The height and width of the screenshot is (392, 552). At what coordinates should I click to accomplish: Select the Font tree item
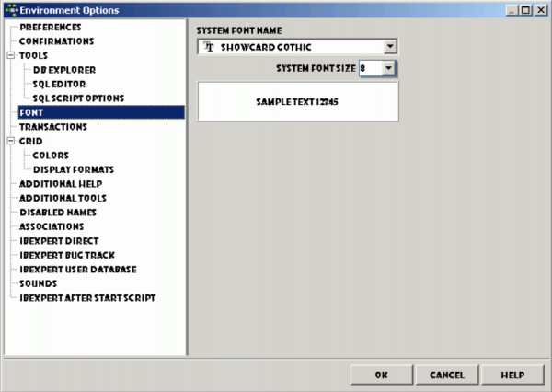pos(101,112)
